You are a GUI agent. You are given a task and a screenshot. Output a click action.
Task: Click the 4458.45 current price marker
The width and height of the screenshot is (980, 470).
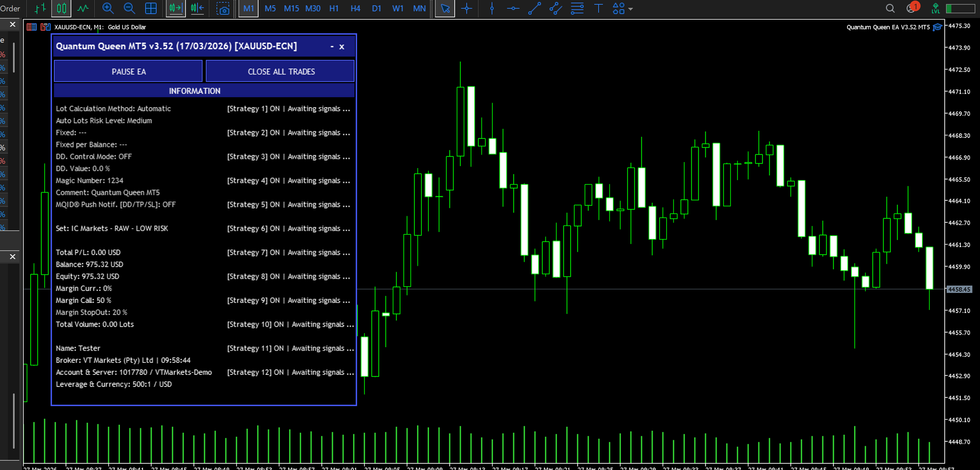(x=959, y=289)
